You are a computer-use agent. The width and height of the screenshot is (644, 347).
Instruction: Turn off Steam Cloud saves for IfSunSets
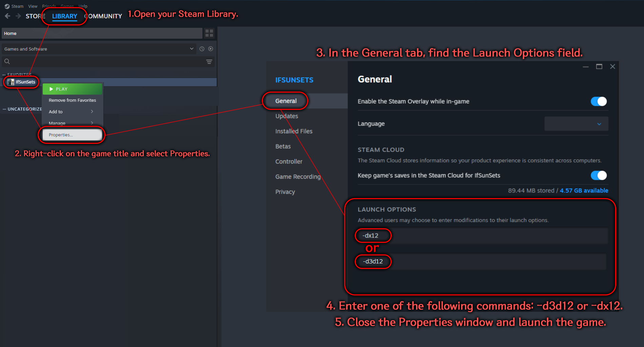coord(598,175)
